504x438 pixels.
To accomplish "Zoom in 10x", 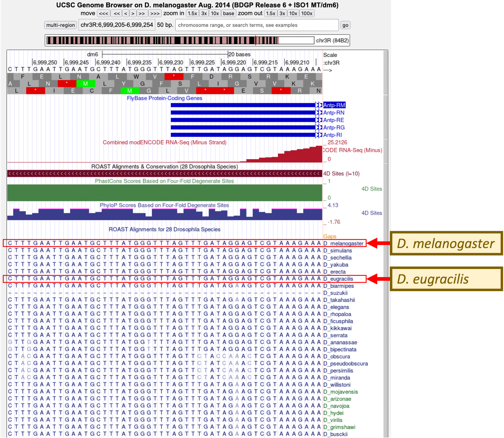I will tap(215, 13).
